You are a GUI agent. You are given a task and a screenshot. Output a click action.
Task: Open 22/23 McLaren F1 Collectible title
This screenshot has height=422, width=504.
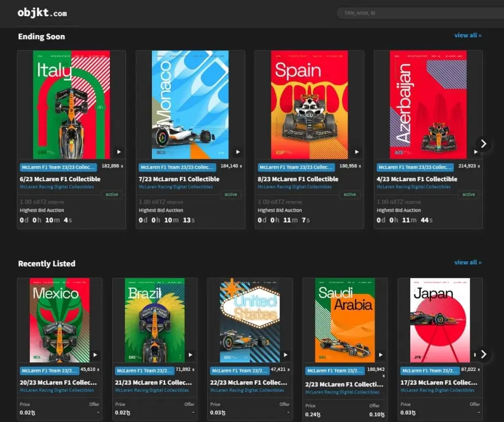[249, 382]
